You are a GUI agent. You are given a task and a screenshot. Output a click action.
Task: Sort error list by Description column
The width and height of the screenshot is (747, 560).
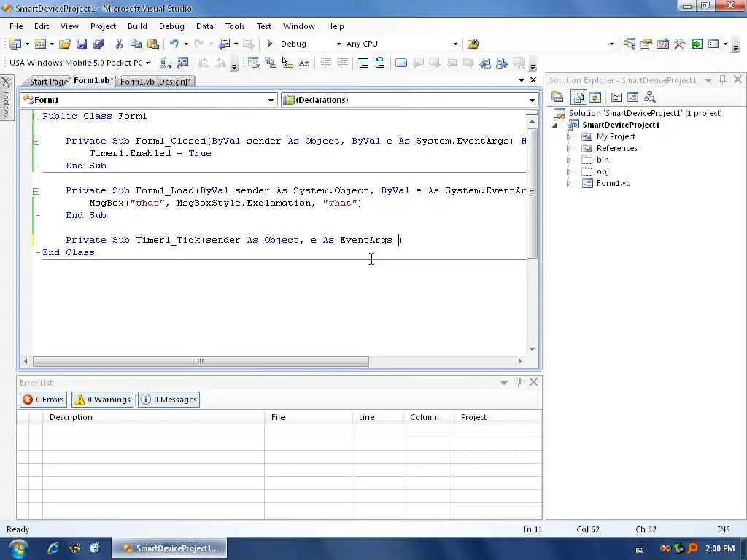pos(153,416)
